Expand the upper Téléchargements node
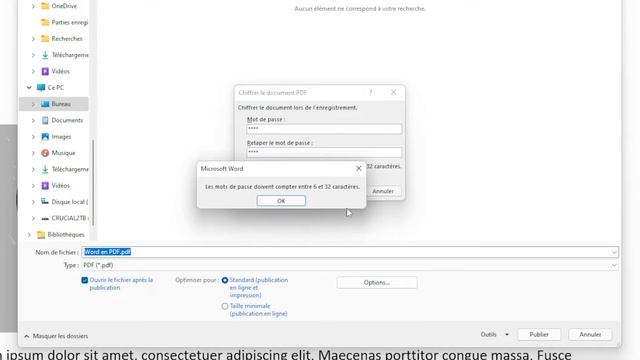Image resolution: width=640 pixels, height=360 pixels. point(33,55)
